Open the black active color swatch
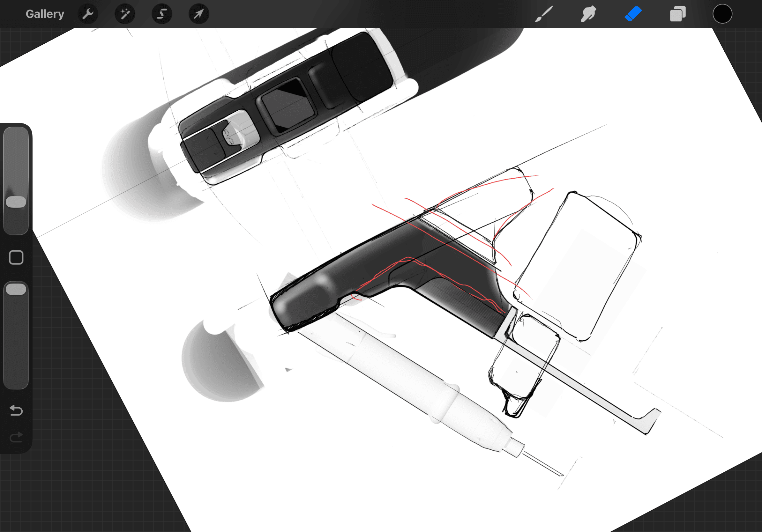Viewport: 762px width, 532px height. pos(722,14)
